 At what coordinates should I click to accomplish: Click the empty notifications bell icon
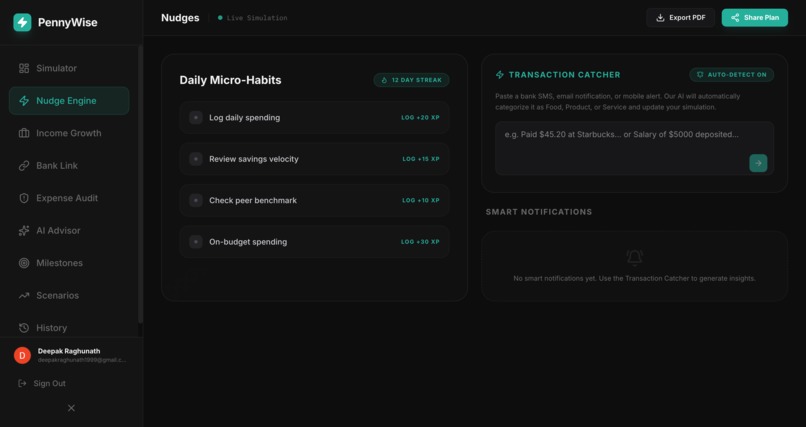click(x=634, y=257)
